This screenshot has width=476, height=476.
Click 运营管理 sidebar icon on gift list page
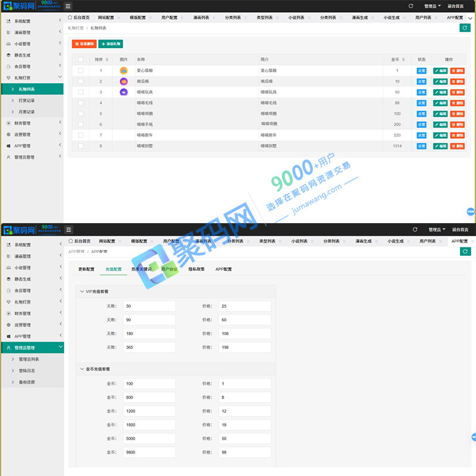8,134
